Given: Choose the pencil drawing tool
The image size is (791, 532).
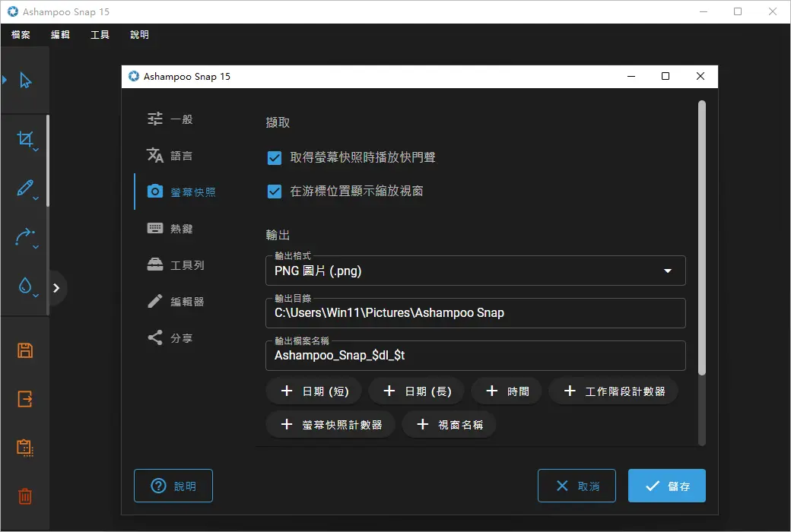Looking at the screenshot, I should [24, 188].
